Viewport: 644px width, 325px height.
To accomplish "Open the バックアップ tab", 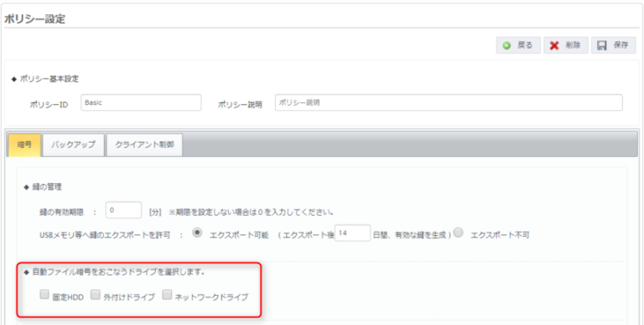I will click(74, 144).
